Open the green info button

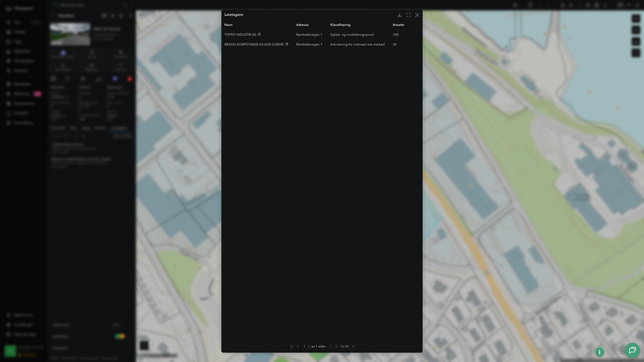coord(599,352)
